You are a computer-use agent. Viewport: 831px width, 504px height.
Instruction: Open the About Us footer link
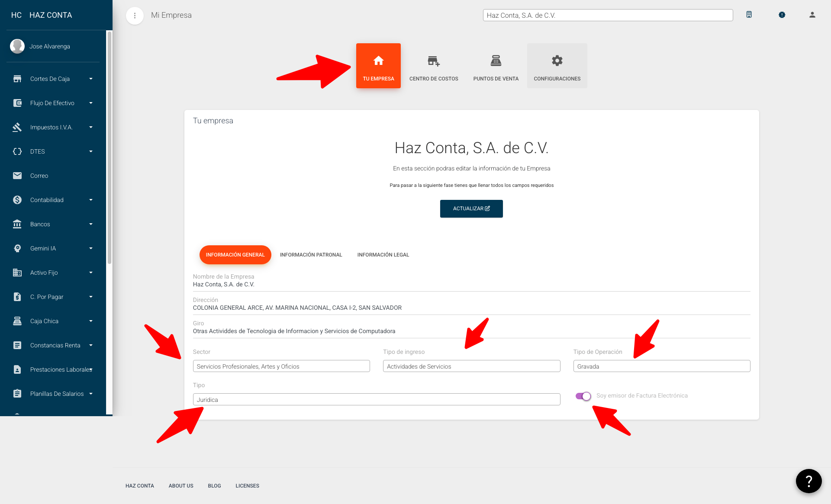[x=181, y=486]
